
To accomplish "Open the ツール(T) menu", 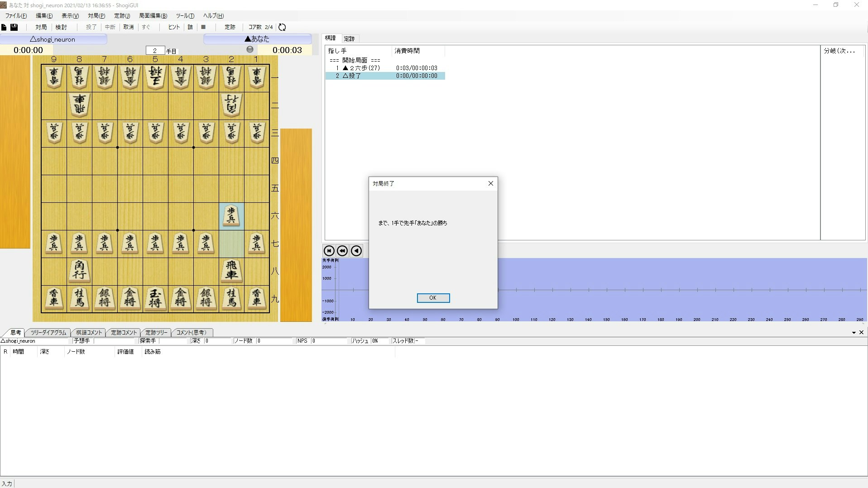I will point(185,16).
